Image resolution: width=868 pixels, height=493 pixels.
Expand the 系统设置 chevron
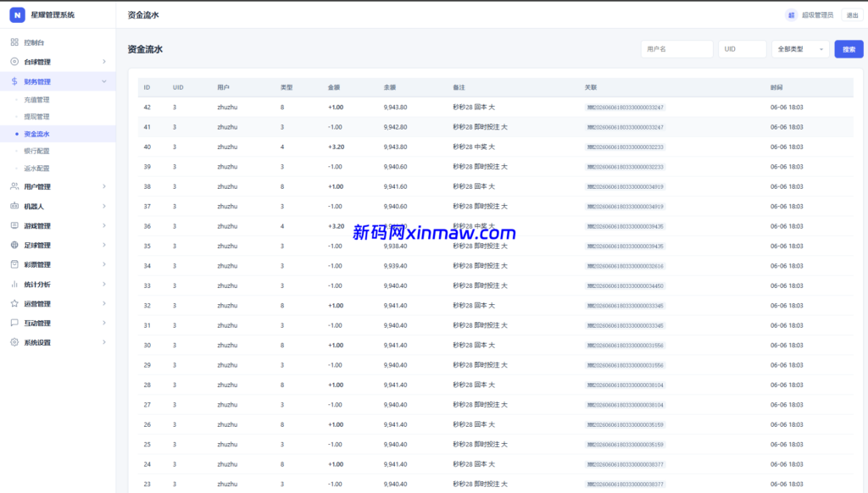click(104, 342)
